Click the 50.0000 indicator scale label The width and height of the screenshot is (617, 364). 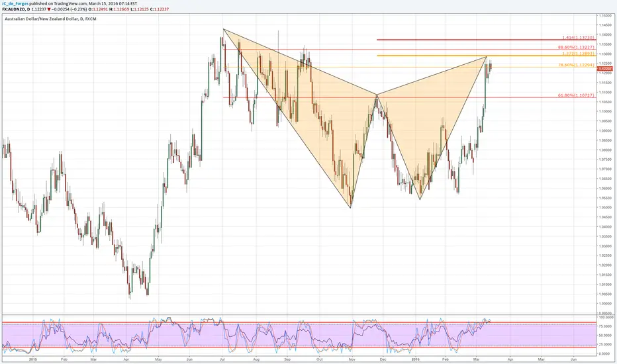(605, 336)
